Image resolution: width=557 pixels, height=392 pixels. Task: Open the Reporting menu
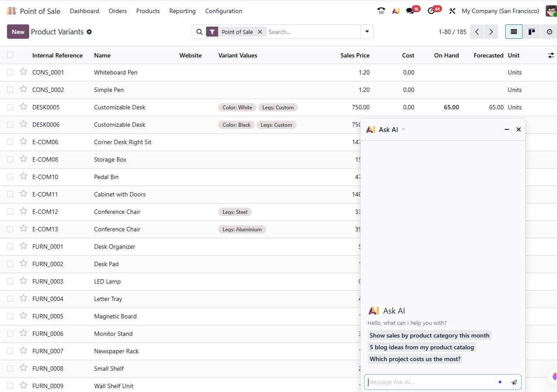pyautogui.click(x=182, y=11)
